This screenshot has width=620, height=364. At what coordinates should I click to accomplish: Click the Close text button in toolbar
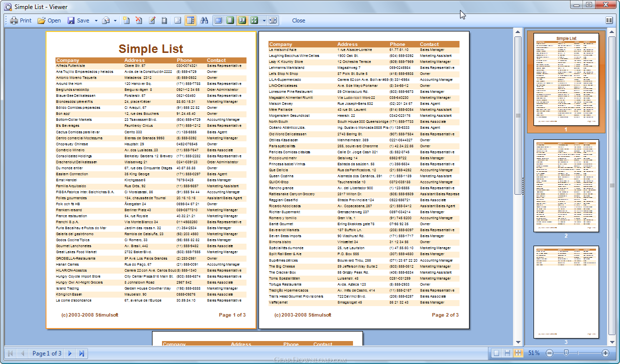tap(298, 20)
